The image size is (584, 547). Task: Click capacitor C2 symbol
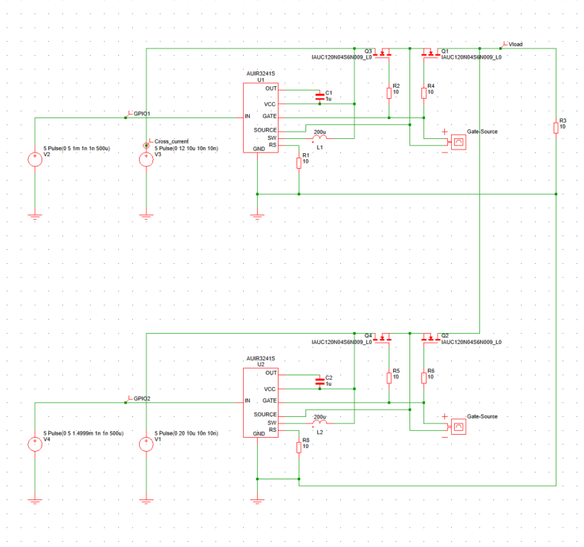pyautogui.click(x=320, y=382)
